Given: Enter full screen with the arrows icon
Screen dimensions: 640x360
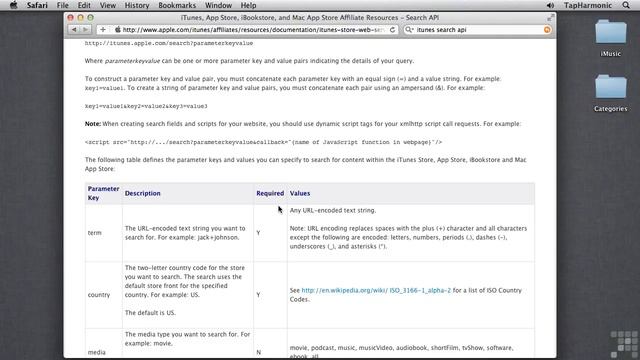Looking at the screenshot, I should [551, 18].
